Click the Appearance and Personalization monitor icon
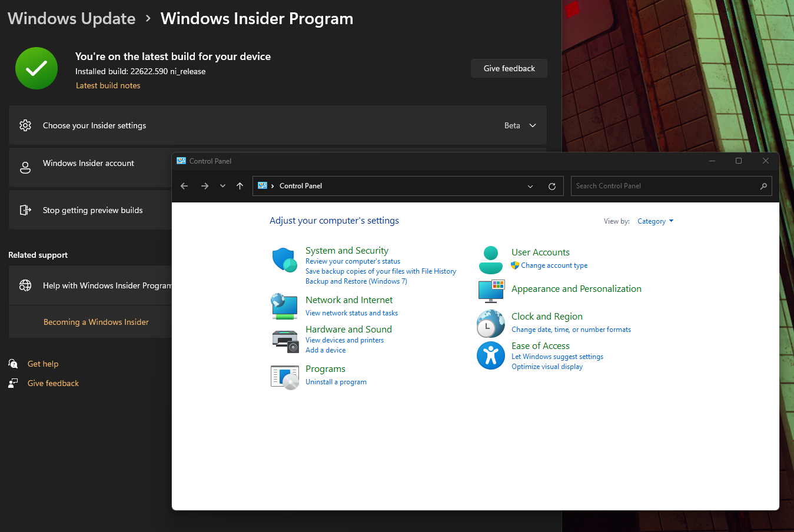 coord(491,291)
